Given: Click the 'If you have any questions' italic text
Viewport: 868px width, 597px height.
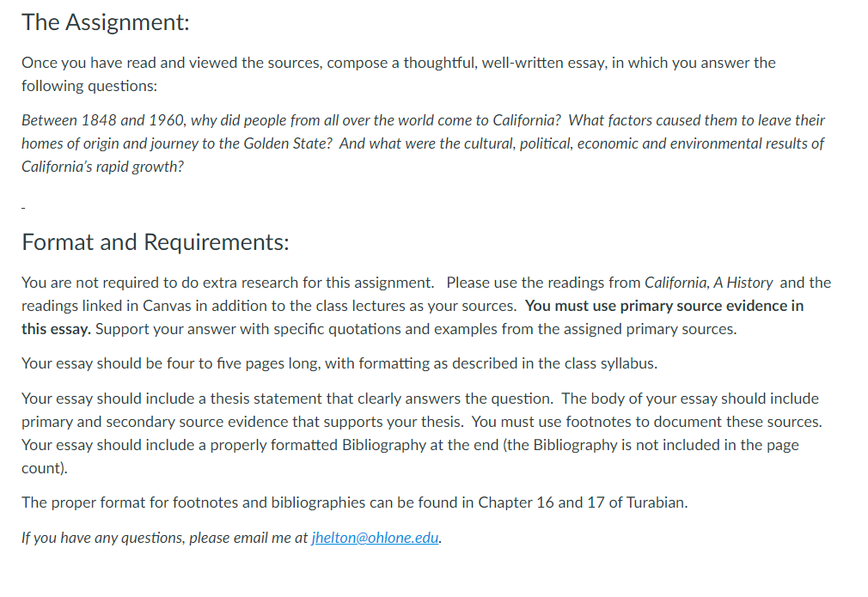Looking at the screenshot, I should [164, 538].
